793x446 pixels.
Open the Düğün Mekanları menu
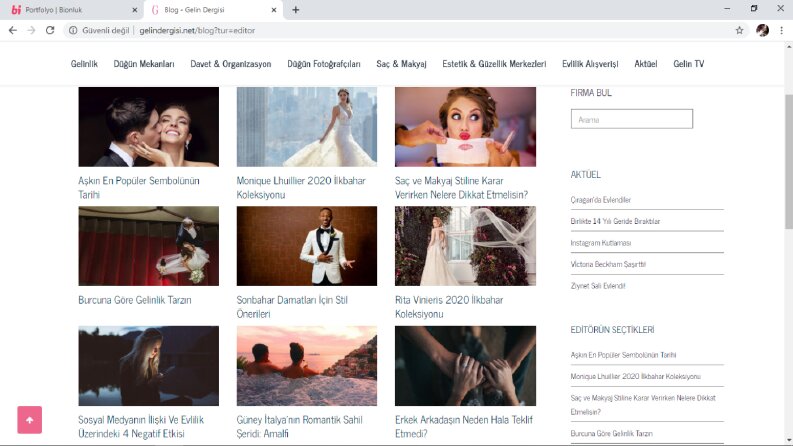[144, 64]
